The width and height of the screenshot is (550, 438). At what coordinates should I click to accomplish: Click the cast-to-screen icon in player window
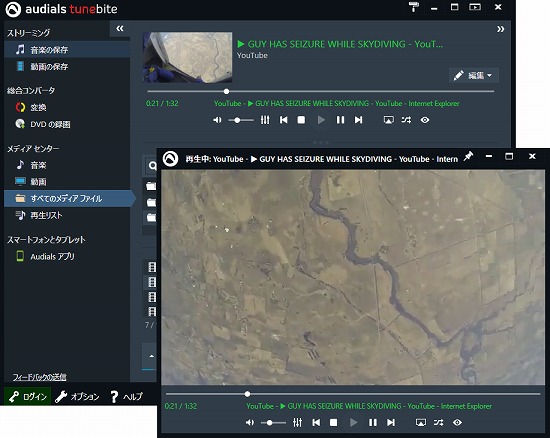421,423
